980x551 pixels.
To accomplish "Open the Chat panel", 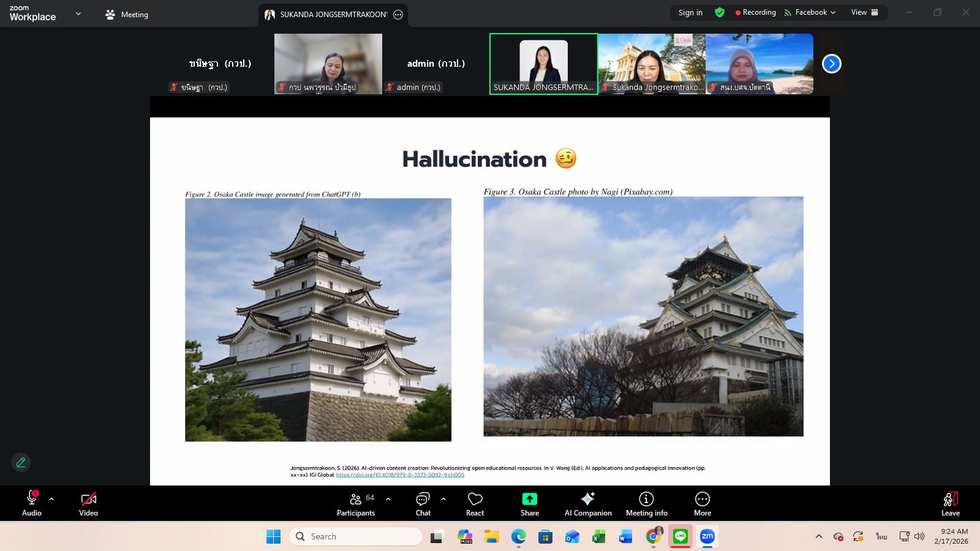I will point(423,504).
